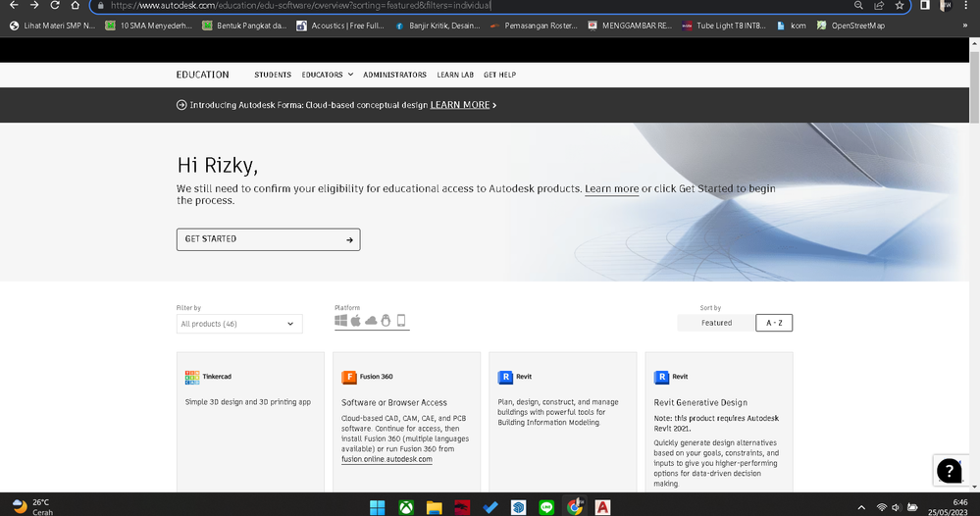
Task: Show hidden system tray icons
Action: point(861,507)
